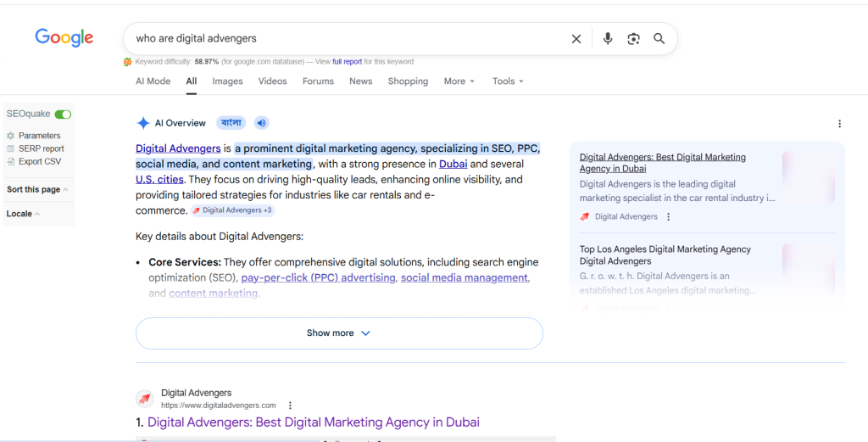Toggle the SEOquake switch off
Viewport: 868px width, 442px height.
pos(63,115)
